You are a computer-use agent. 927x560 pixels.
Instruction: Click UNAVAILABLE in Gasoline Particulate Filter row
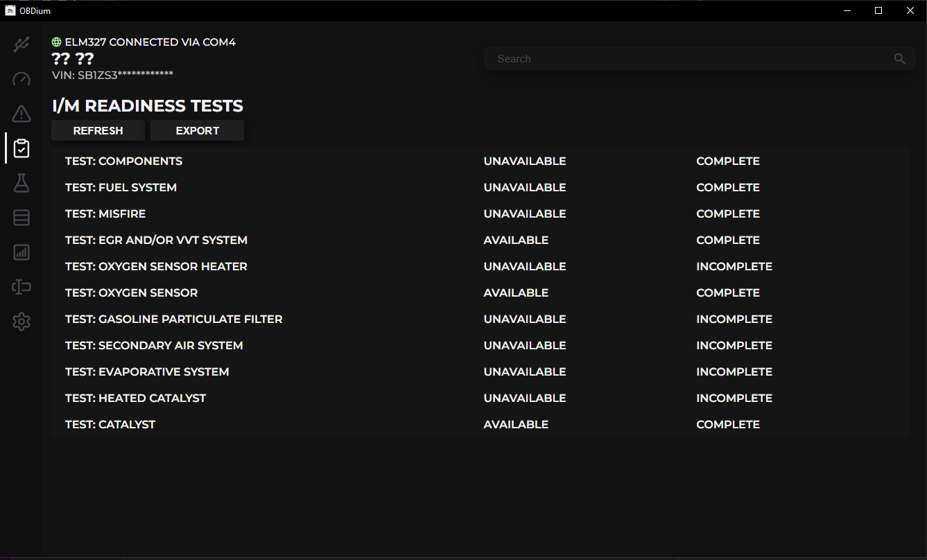click(525, 319)
